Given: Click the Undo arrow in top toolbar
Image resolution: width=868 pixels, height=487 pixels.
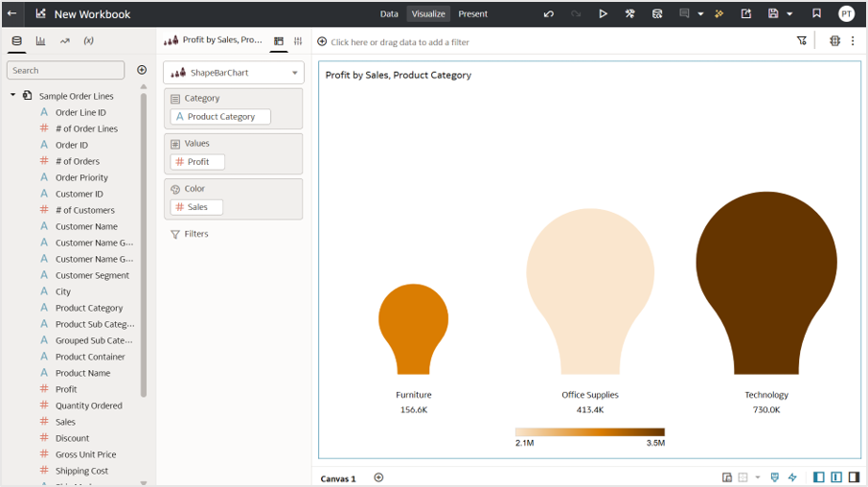Looking at the screenshot, I should click(549, 14).
